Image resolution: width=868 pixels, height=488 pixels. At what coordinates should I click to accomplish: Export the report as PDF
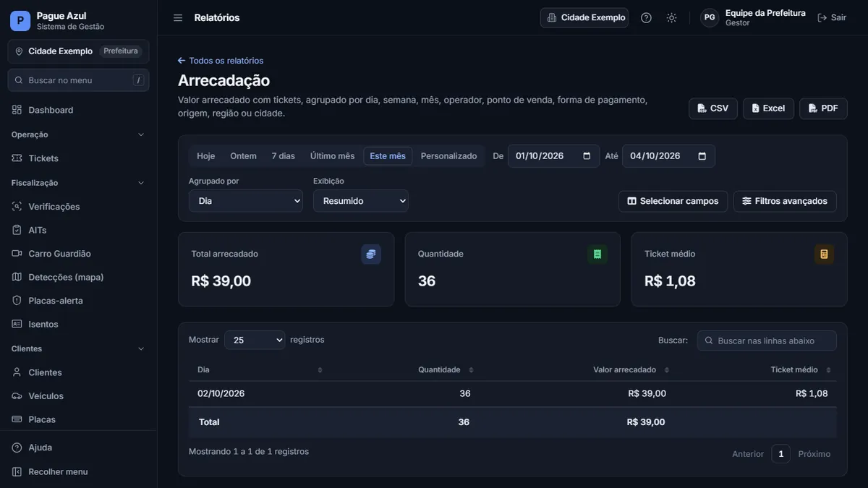[823, 108]
